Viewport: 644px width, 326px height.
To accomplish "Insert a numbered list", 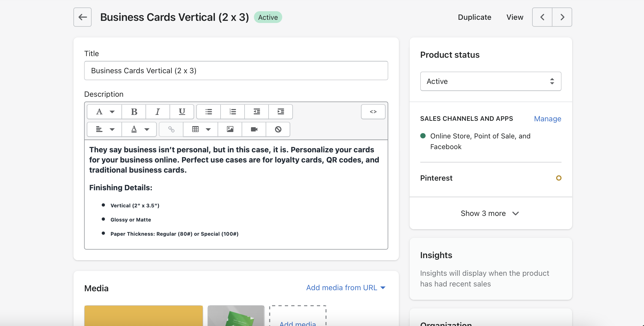I will (x=233, y=112).
